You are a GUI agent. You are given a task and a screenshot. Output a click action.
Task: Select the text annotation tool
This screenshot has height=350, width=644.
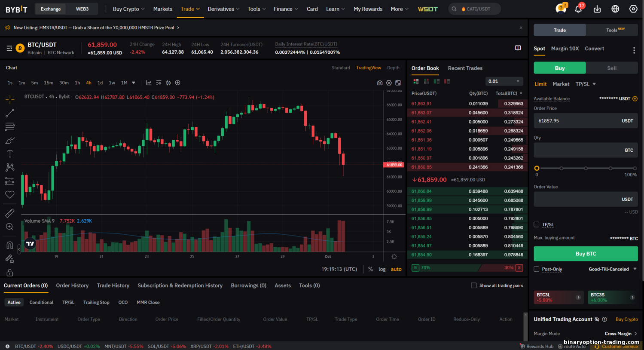pyautogui.click(x=10, y=154)
